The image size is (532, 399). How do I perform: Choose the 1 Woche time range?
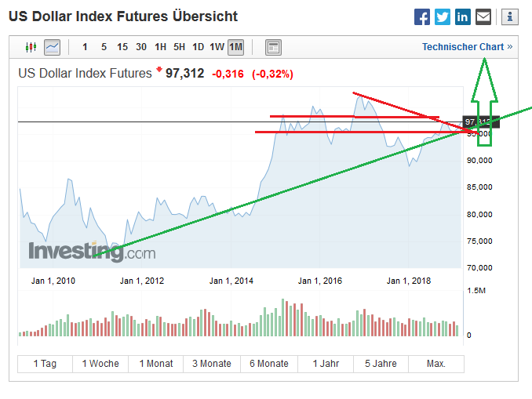point(100,364)
